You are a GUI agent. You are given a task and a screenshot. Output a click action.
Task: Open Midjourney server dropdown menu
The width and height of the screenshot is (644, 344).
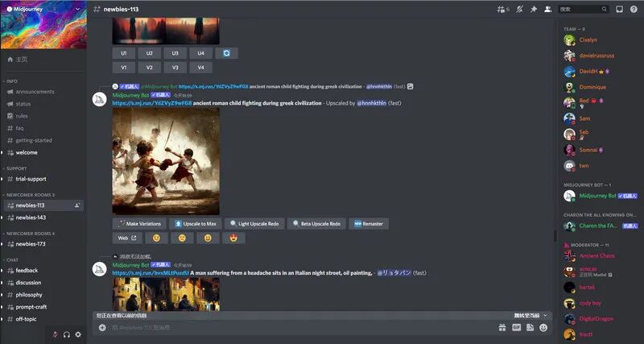pos(78,9)
